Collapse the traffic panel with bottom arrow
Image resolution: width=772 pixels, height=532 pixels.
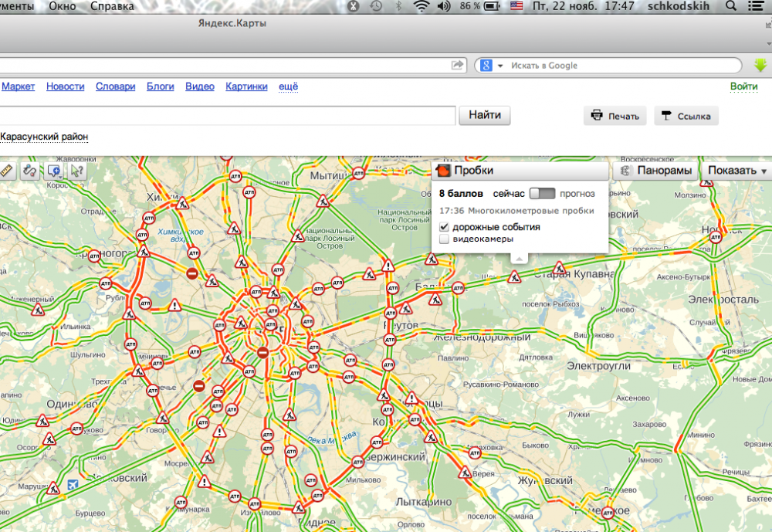[x=520, y=258]
